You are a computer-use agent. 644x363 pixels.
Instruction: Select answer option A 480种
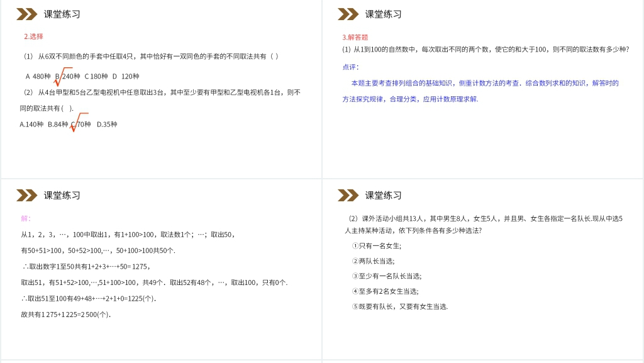pyautogui.click(x=38, y=76)
